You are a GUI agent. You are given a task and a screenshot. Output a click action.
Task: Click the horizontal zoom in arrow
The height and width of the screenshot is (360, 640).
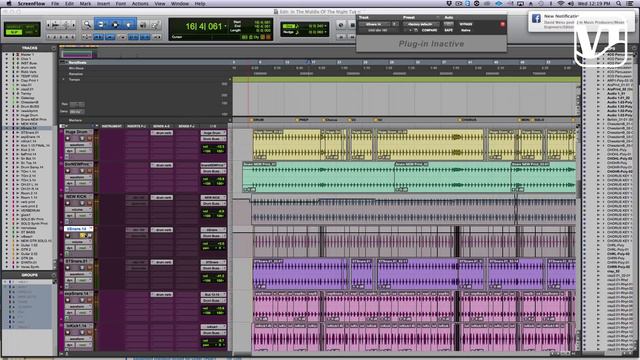click(x=72, y=25)
